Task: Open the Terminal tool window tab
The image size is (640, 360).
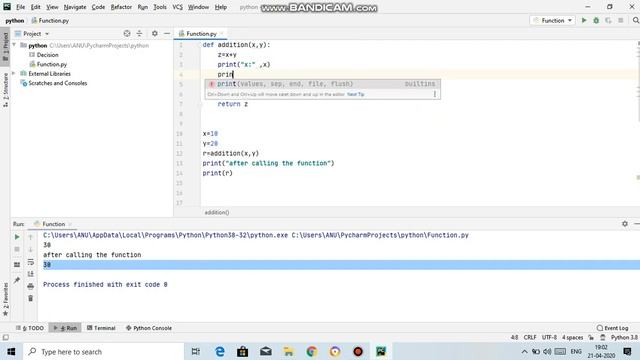Action: pyautogui.click(x=101, y=328)
